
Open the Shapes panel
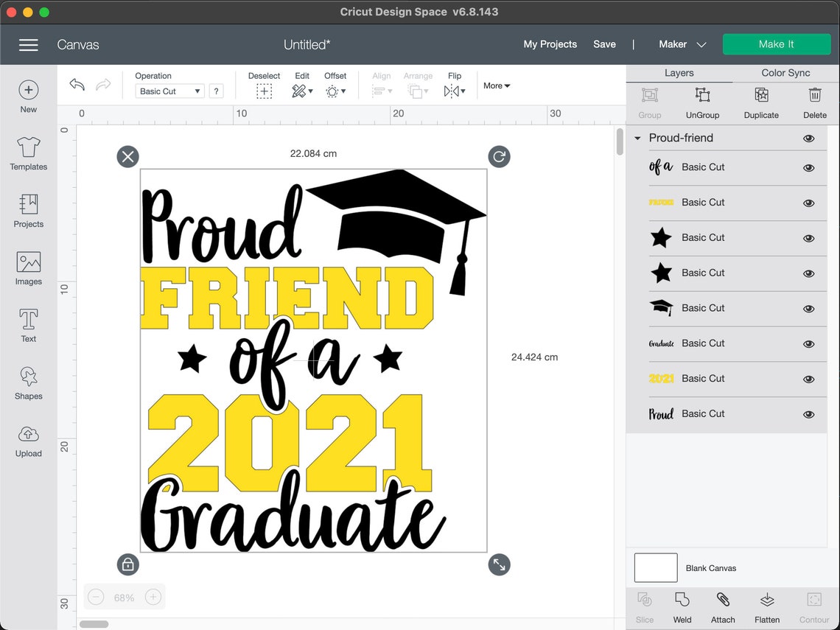point(28,383)
